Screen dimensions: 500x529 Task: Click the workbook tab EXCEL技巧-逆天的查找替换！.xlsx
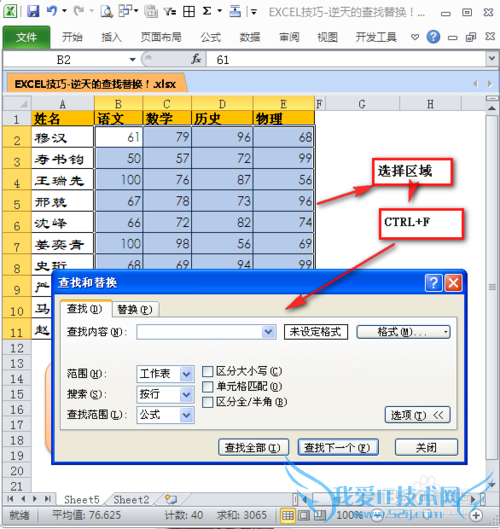tap(95, 84)
